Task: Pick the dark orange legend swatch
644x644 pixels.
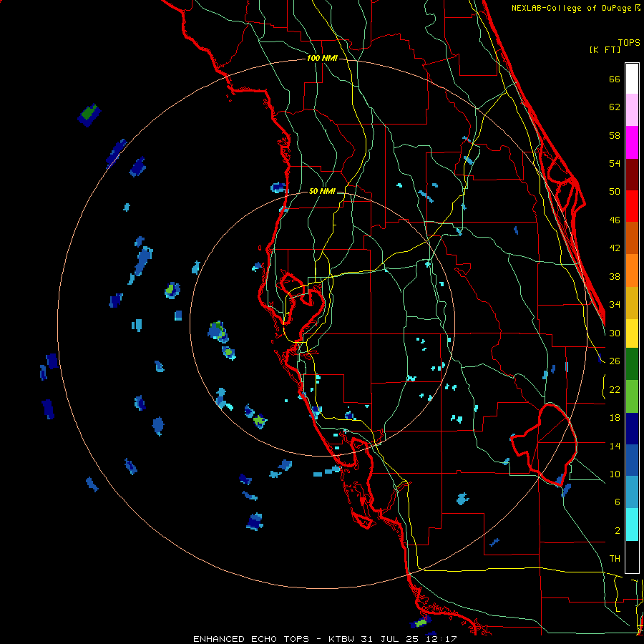Action: (632, 238)
